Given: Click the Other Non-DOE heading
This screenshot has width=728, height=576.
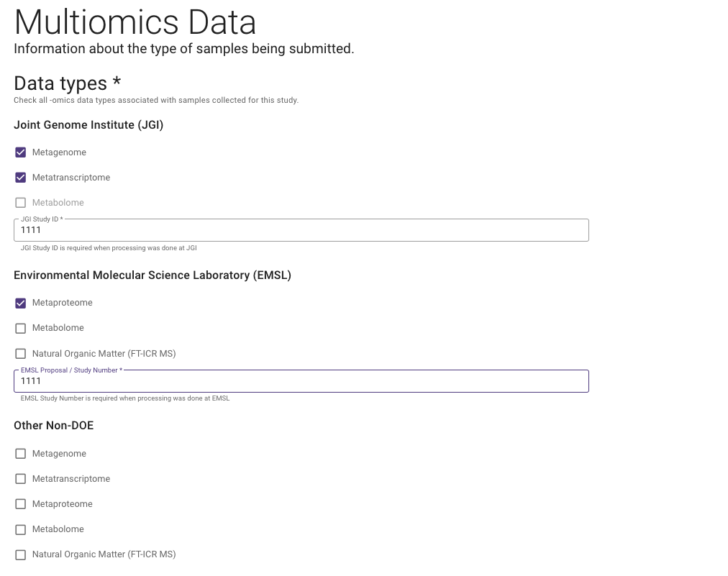Looking at the screenshot, I should [53, 425].
